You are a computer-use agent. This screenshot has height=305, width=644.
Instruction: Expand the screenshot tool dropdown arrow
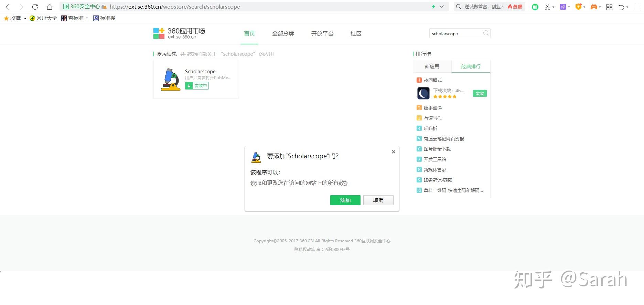tap(554, 7)
